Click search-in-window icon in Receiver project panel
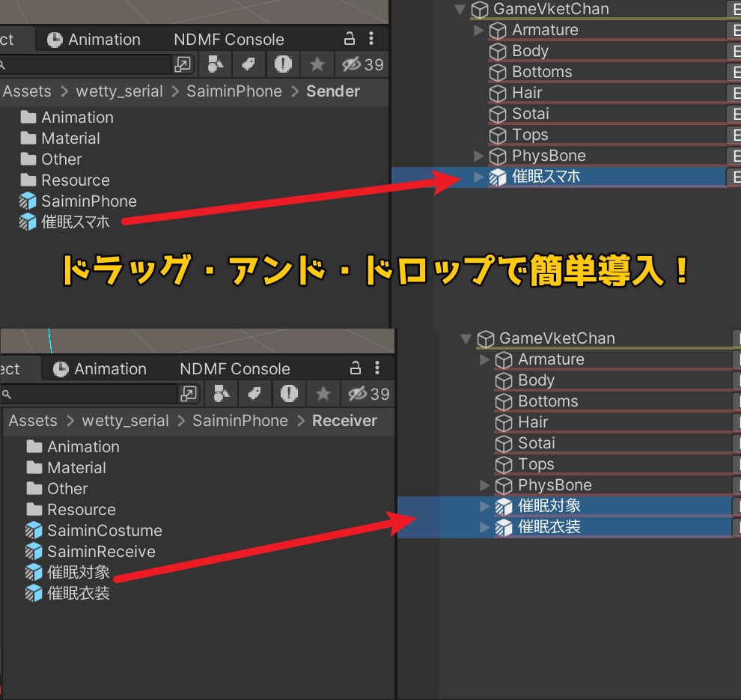This screenshot has height=700, width=741. point(189,393)
